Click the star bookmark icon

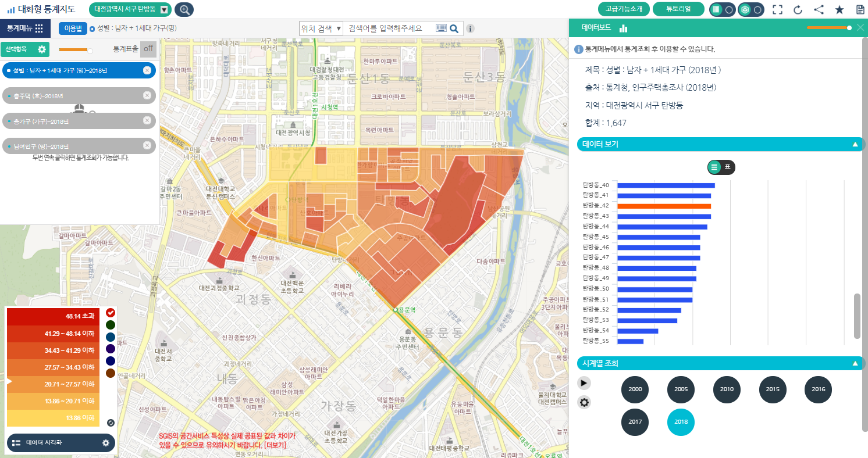point(839,9)
